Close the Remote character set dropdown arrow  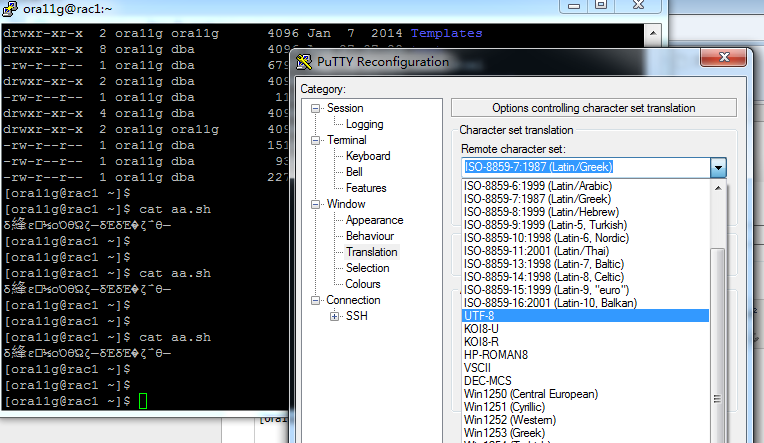click(718, 167)
